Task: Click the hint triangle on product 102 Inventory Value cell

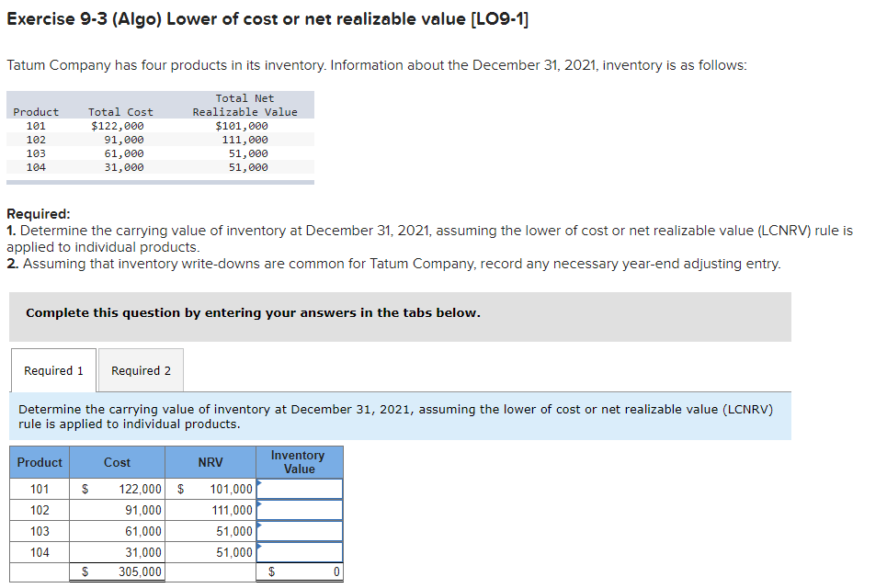Action: pyautogui.click(x=257, y=503)
